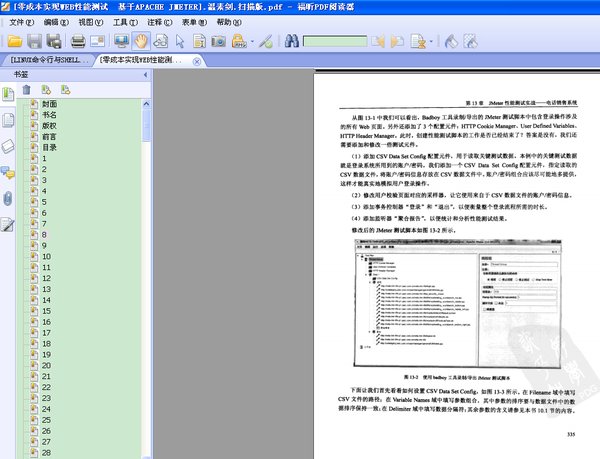Jump to 目录 bookmark
The image size is (600, 459).
tap(50, 148)
